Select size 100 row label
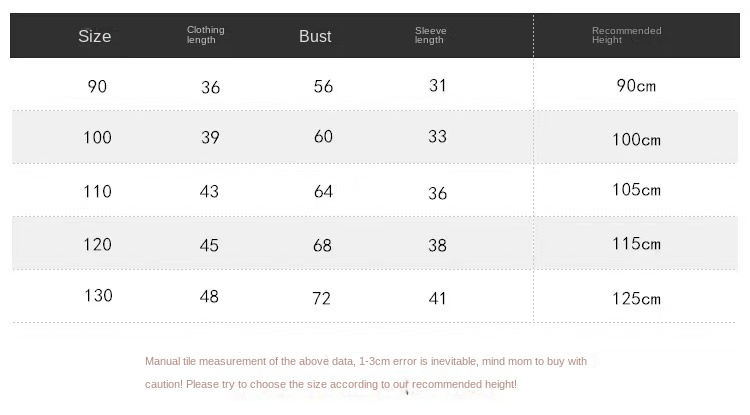Image resolution: width=750 pixels, height=415 pixels. coord(97,138)
